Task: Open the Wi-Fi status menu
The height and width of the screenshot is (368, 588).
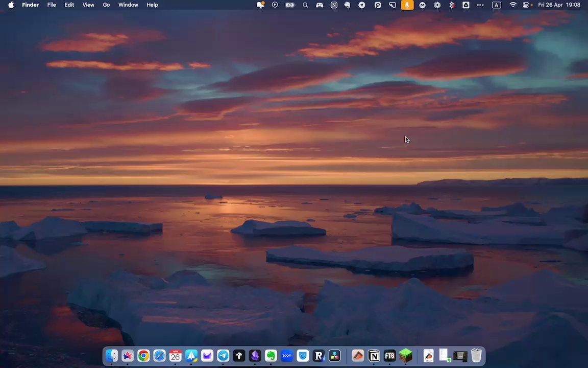Action: pyautogui.click(x=512, y=5)
